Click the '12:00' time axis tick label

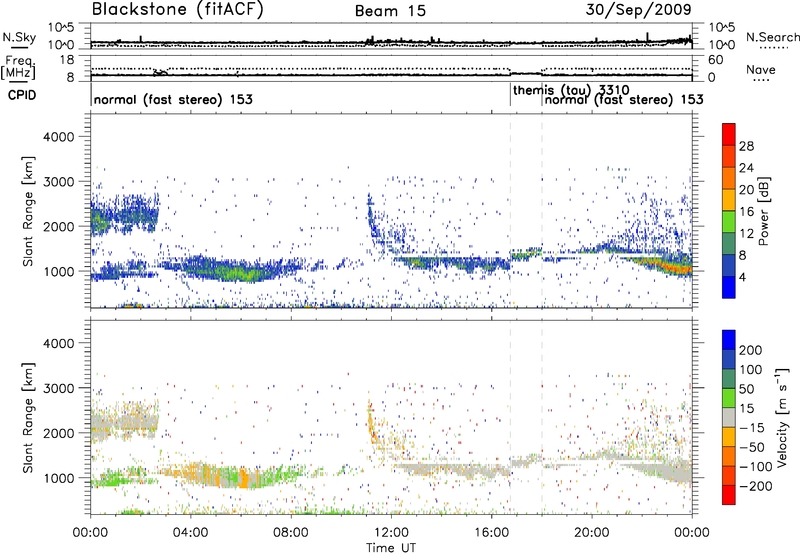[391, 533]
